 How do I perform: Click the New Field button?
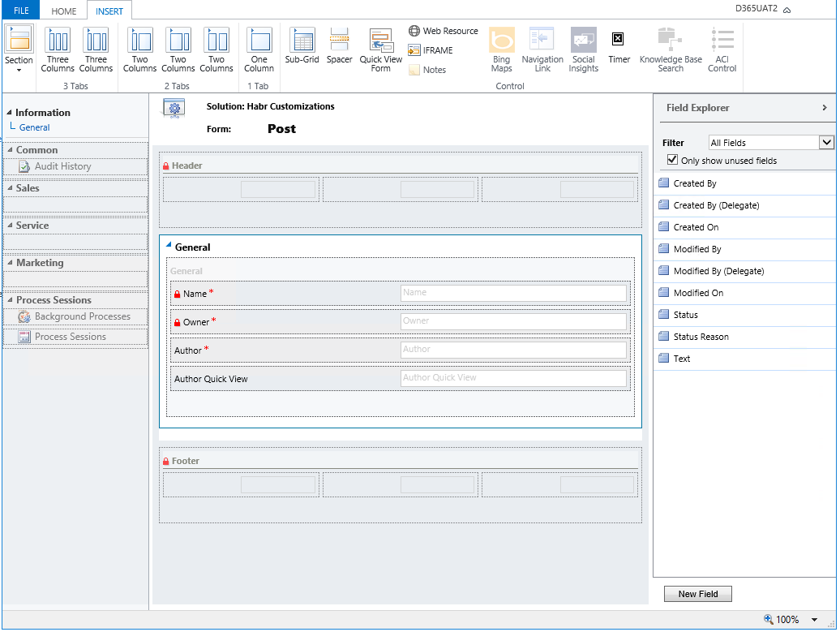(x=697, y=593)
